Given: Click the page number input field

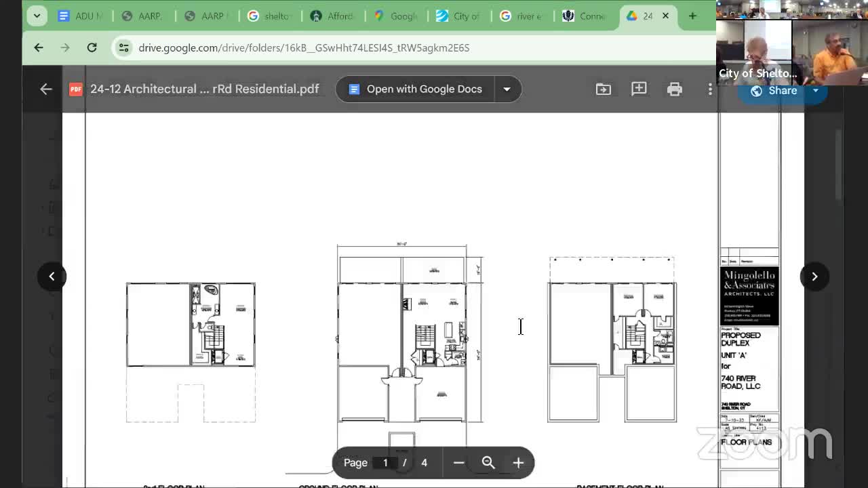Looking at the screenshot, I should point(385,462).
